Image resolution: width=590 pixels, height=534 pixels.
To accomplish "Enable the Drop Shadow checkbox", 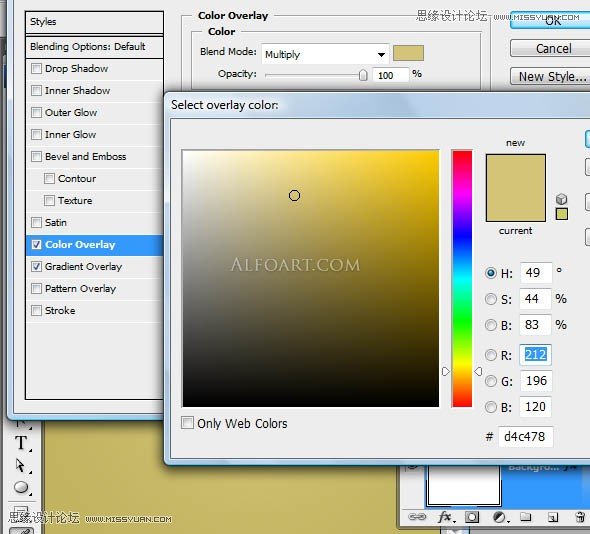I will point(36,68).
